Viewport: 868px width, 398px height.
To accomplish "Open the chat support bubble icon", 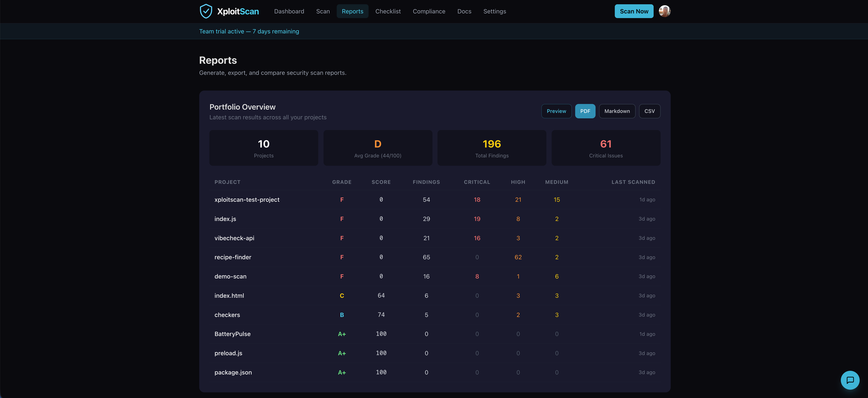I will tap(850, 380).
